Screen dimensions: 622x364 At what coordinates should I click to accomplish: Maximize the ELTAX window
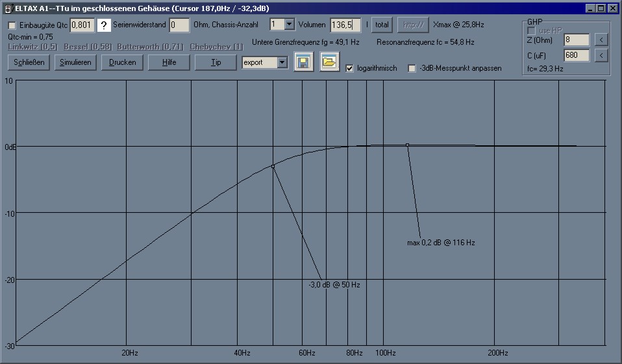pos(601,8)
